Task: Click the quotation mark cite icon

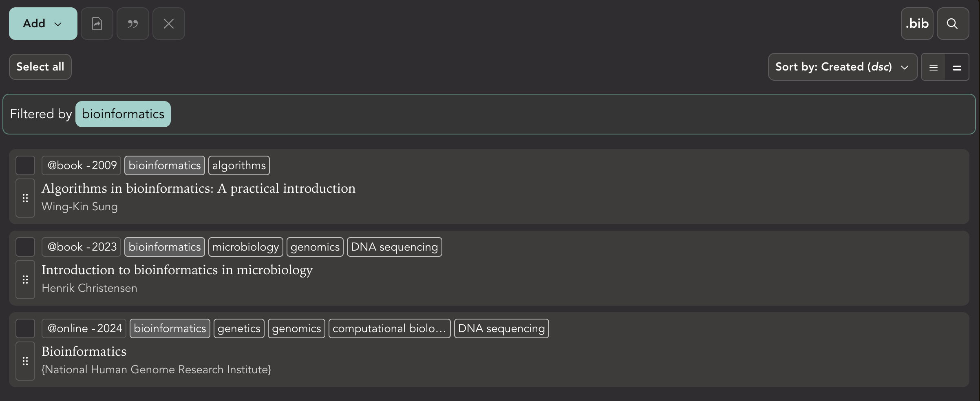Action: (133, 24)
